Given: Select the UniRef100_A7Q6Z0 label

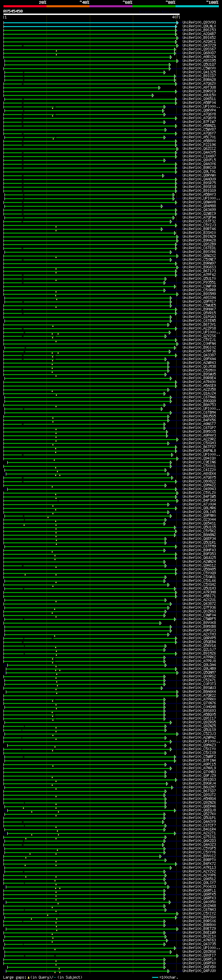Looking at the screenshot, I should (199, 83).
